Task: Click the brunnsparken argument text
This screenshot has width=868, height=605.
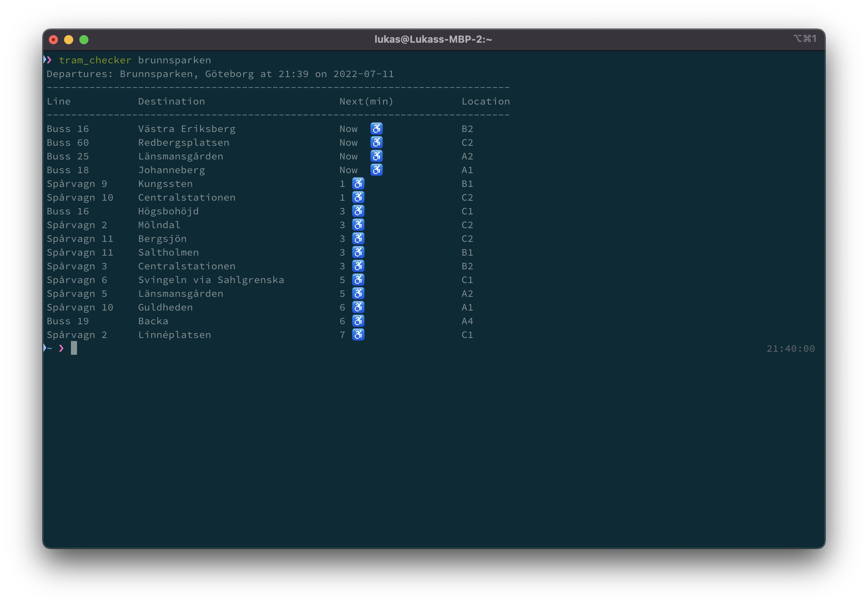Action: (175, 60)
